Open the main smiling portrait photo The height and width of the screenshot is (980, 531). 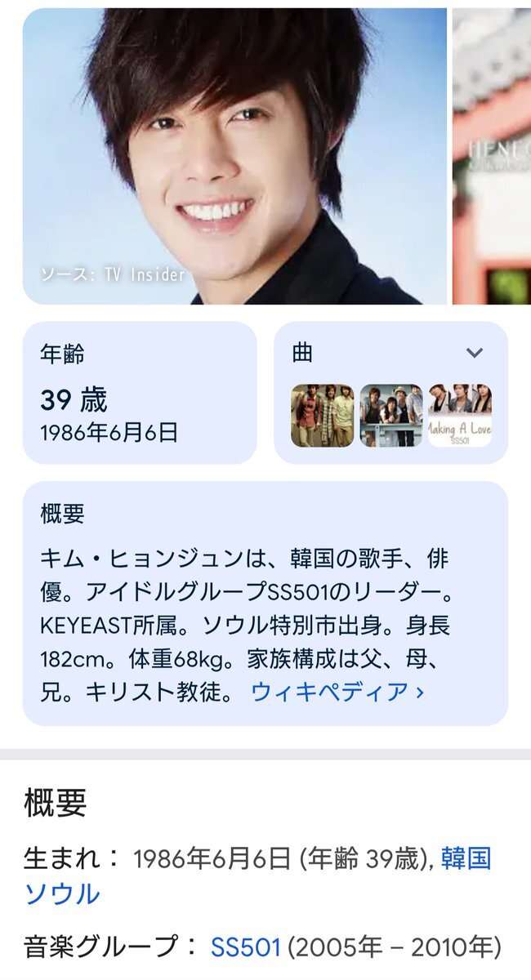[x=234, y=156]
